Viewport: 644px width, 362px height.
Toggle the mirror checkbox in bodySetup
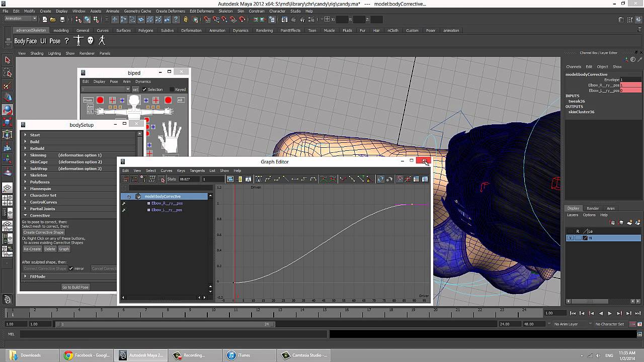[71, 268]
